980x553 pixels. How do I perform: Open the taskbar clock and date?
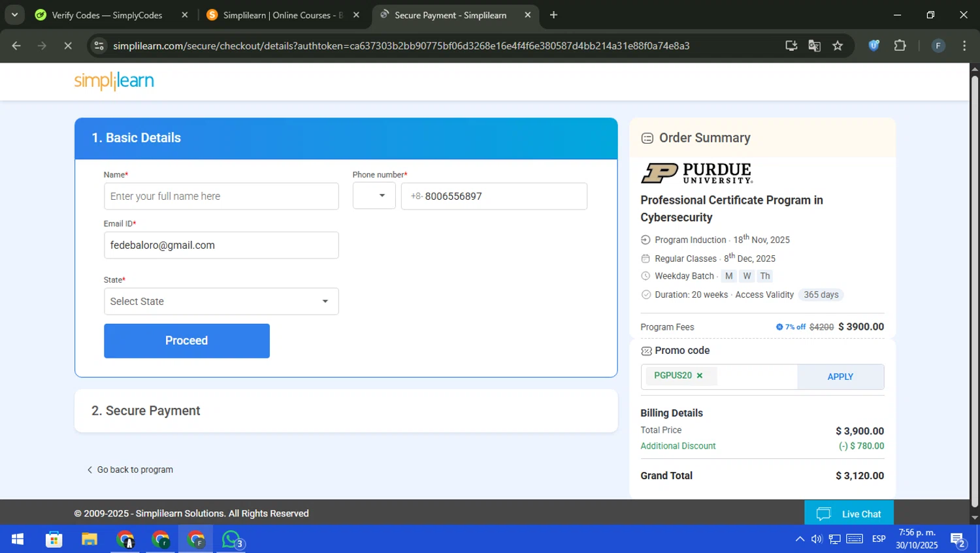click(917, 539)
